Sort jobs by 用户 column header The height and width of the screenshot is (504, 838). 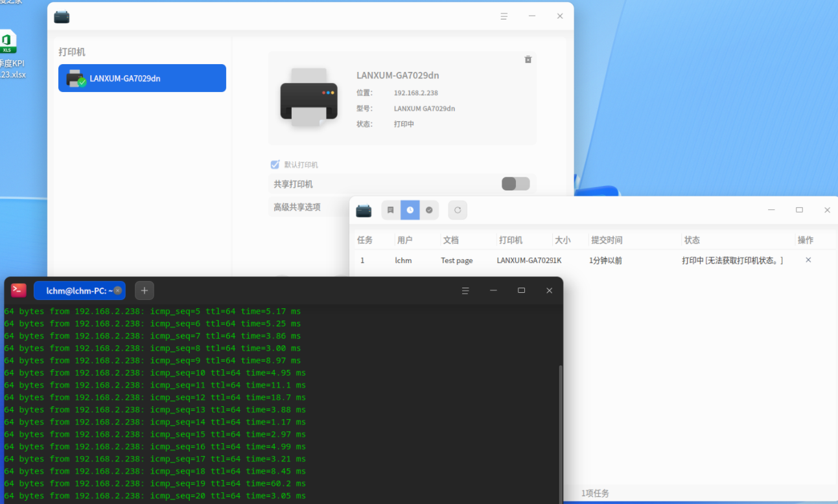[x=404, y=240]
